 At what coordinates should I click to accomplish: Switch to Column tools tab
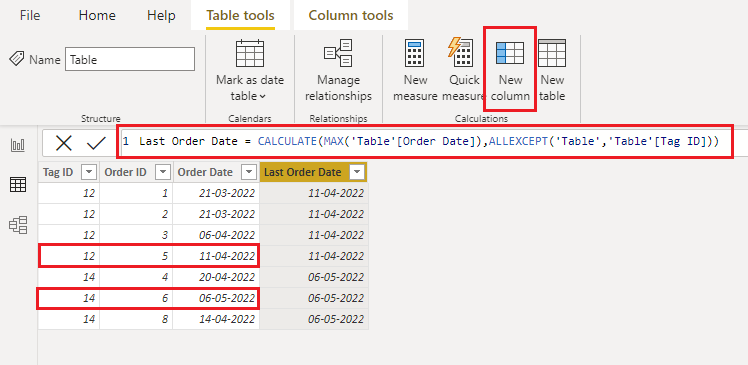[351, 15]
